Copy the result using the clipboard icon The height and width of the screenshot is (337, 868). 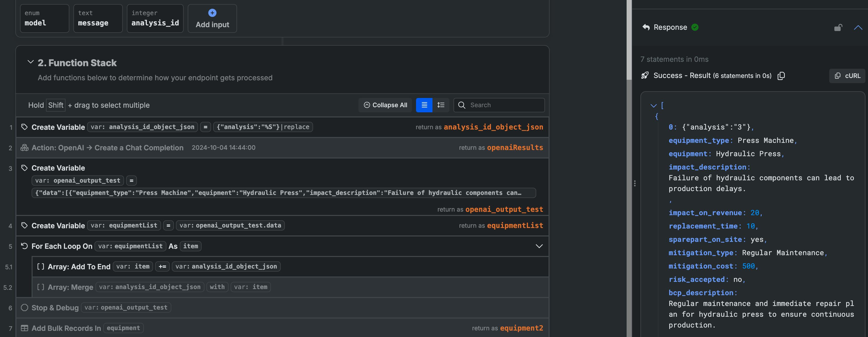tap(781, 76)
